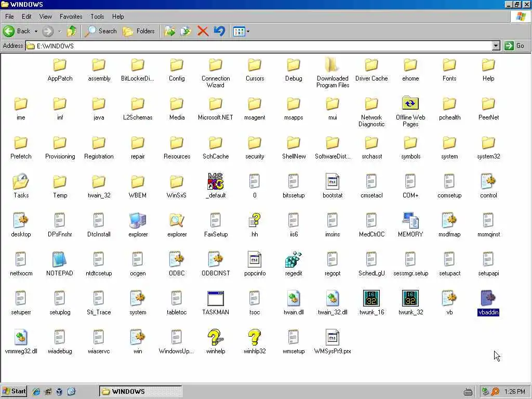The width and height of the screenshot is (532, 399).
Task: Select the NOTEPAD file icon
Action: tap(60, 260)
